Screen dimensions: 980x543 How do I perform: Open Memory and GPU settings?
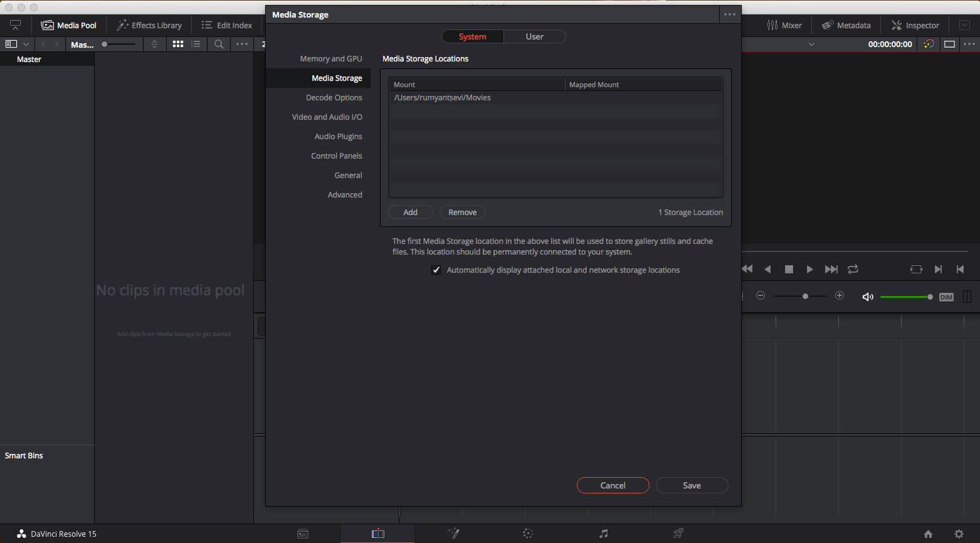click(331, 58)
